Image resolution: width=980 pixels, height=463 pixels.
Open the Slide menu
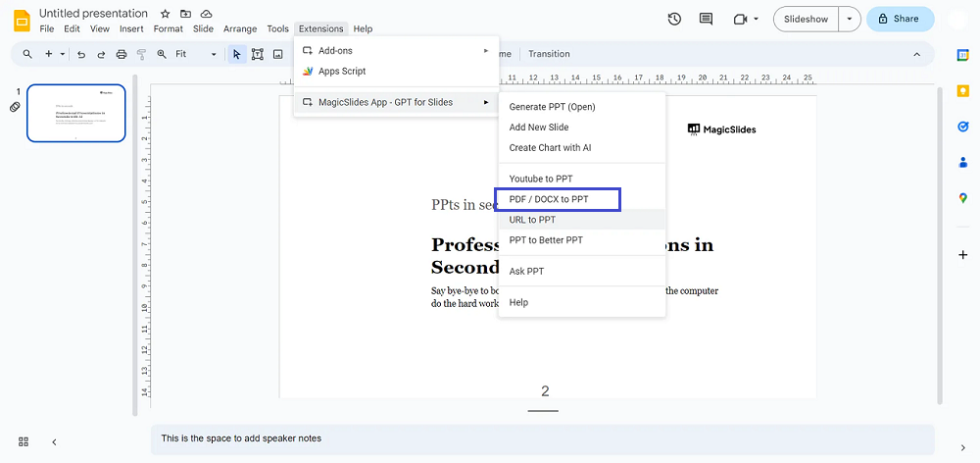click(x=203, y=28)
